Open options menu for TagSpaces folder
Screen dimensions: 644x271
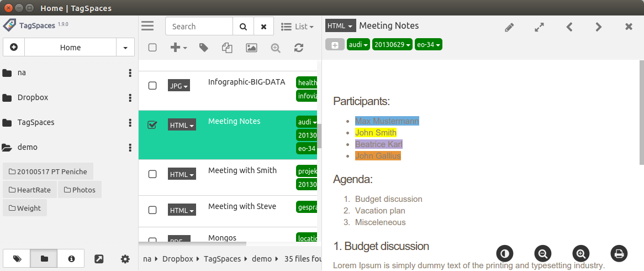click(130, 123)
